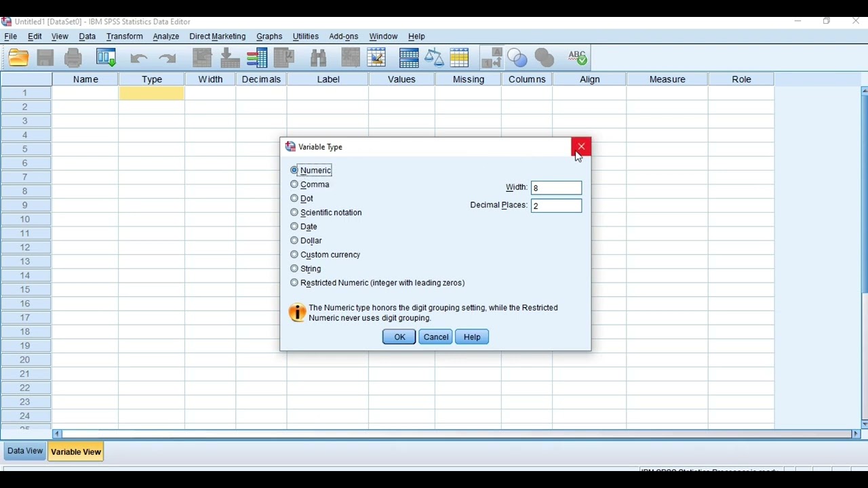
Task: Switch to the Data View tab
Action: pyautogui.click(x=25, y=451)
